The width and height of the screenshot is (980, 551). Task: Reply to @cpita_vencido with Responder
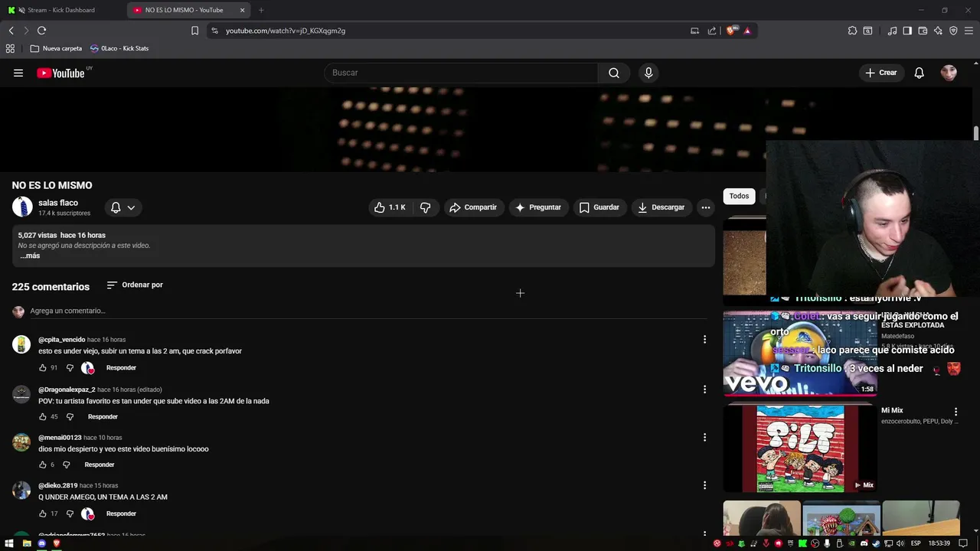[x=121, y=368]
